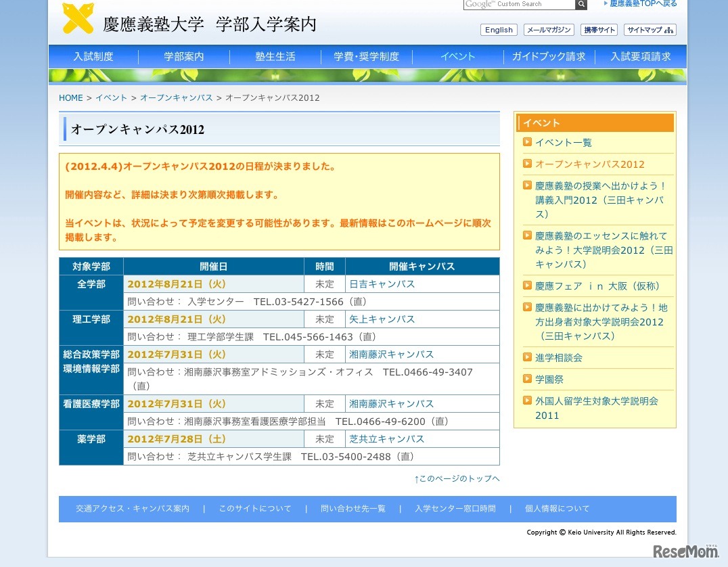Open the 矢上キャンパス link
The image size is (728, 567).
382,319
